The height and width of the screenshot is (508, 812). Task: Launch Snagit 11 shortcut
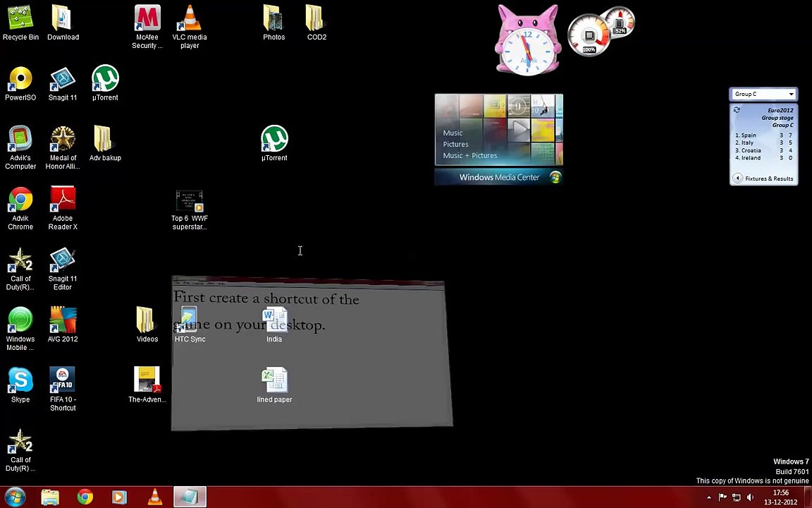(63, 83)
